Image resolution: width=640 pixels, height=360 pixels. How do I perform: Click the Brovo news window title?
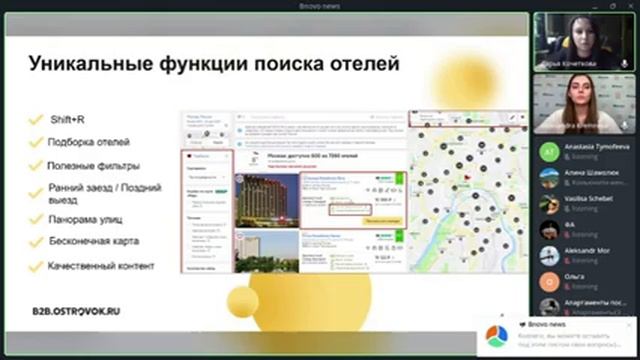[320, 6]
